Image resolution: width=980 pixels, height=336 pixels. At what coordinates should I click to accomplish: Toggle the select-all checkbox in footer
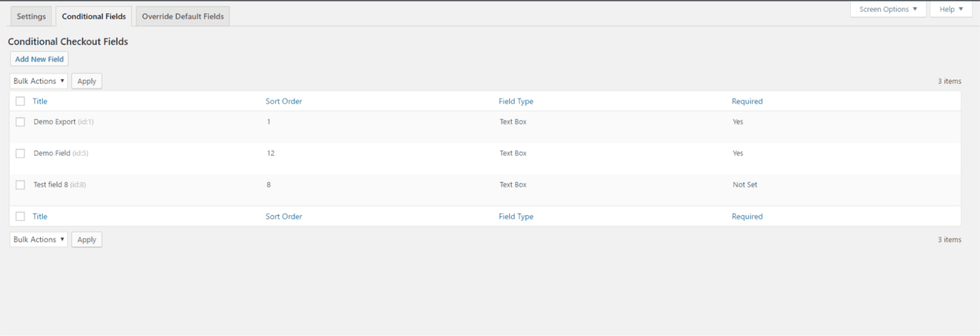(x=21, y=216)
